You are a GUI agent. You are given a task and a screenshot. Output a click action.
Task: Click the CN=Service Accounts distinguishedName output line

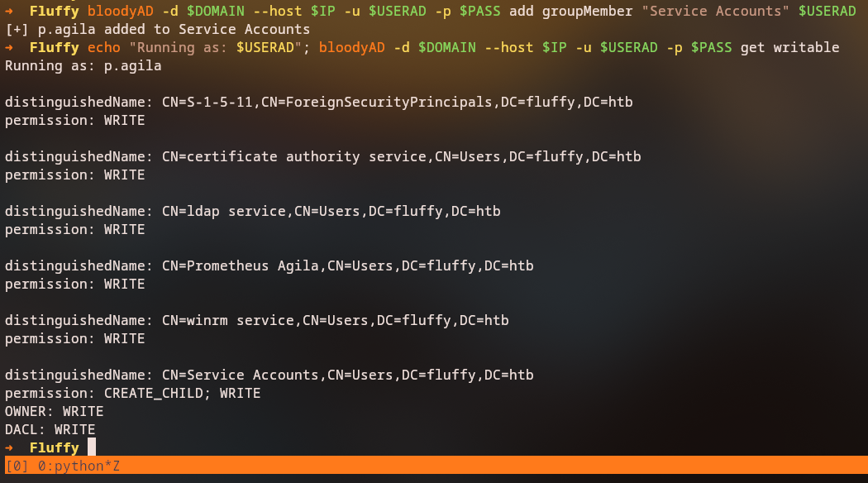pyautogui.click(x=269, y=375)
